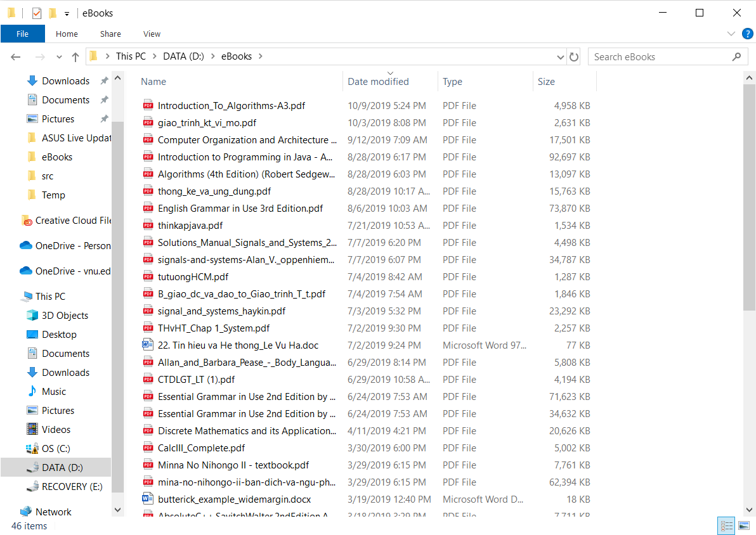This screenshot has height=535, width=756.
Task: Select the tutuongHCM.pdf file
Action: (x=193, y=276)
